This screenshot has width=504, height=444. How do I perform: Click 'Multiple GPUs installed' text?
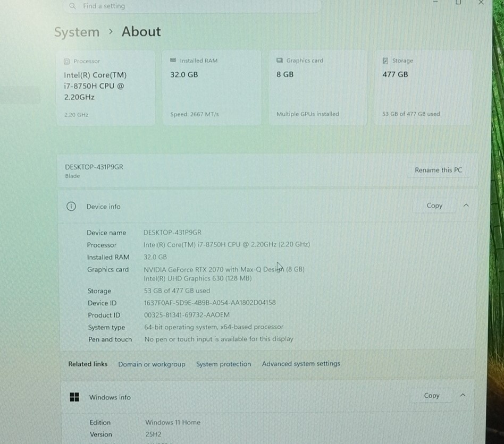coord(308,114)
